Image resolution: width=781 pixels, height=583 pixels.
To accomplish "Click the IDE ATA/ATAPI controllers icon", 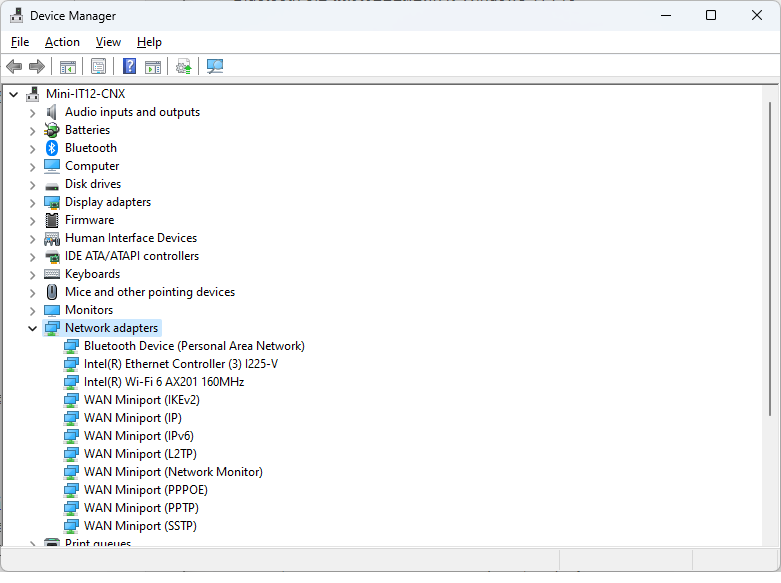I will coord(52,256).
